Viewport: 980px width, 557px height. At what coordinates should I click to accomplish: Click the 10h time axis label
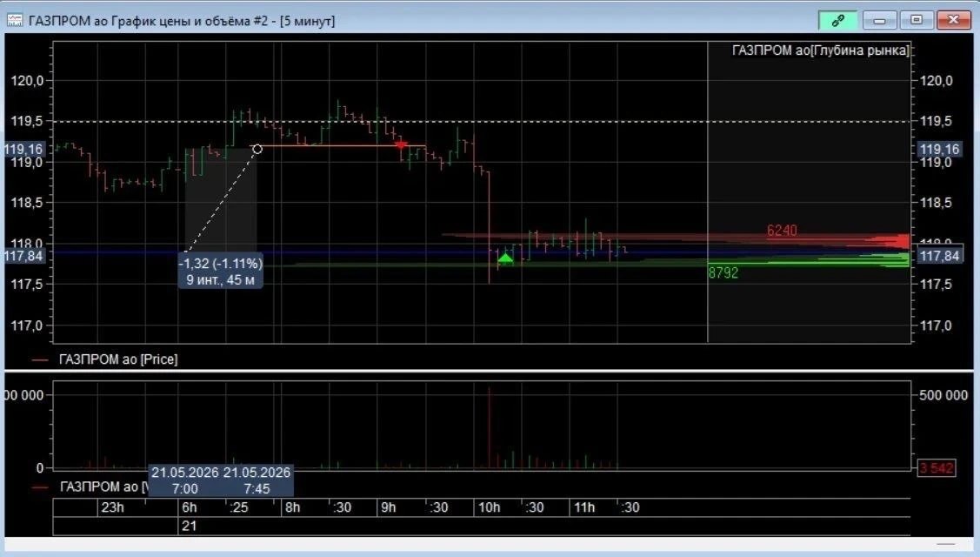(489, 507)
